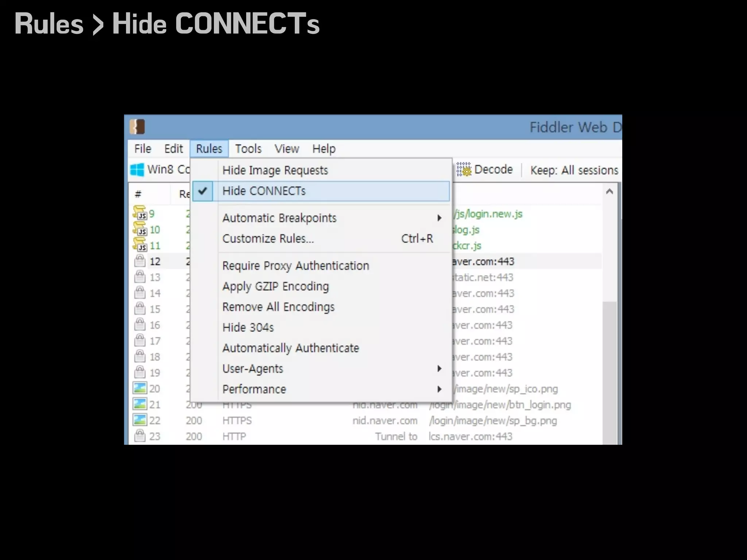
Task: Click the JS file icon for session 11
Action: click(140, 245)
